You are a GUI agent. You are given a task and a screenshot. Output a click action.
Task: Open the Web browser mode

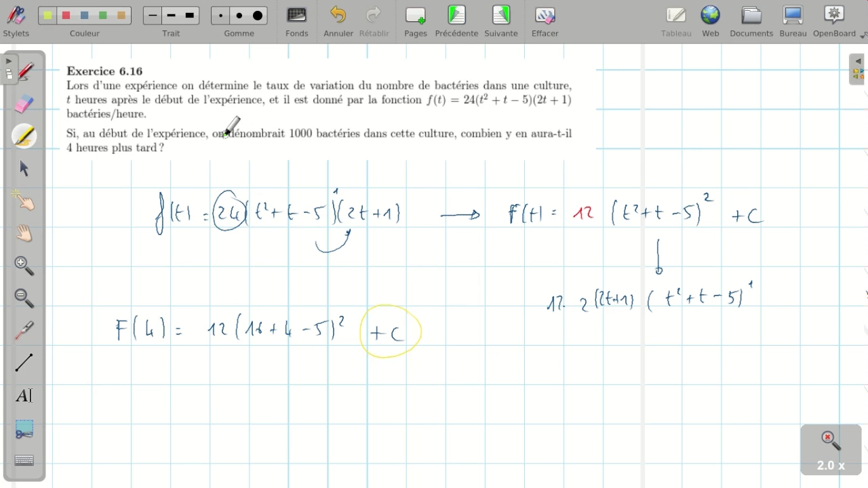tap(711, 21)
